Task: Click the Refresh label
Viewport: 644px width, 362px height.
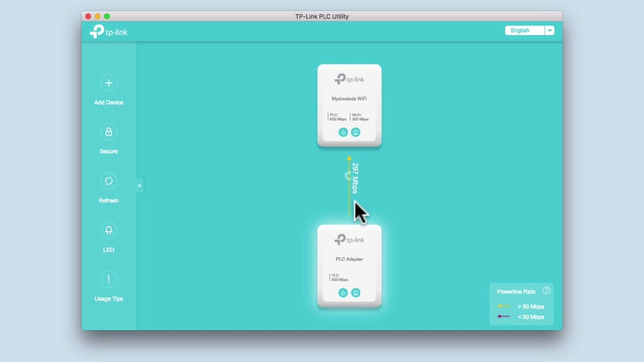Action: [x=109, y=201]
